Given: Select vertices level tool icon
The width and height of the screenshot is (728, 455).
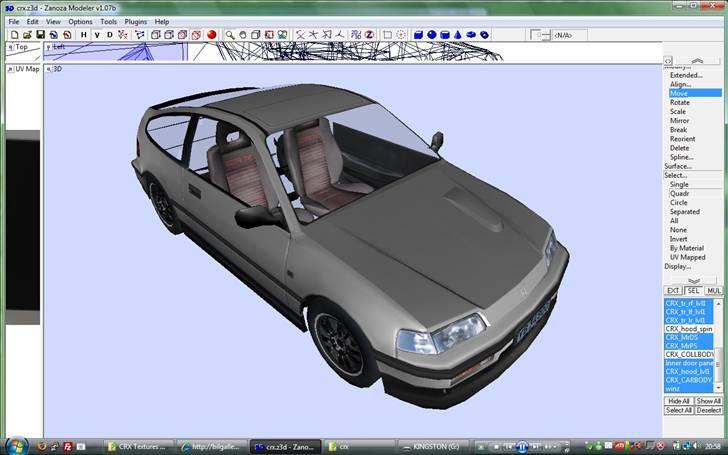Looking at the screenshot, I should (x=123, y=35).
